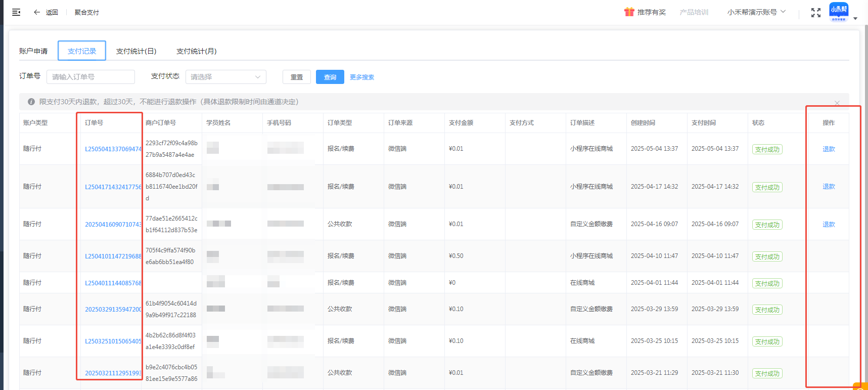Click the 产品培训 header menu item
This screenshot has height=390, width=868.
[x=694, y=12]
